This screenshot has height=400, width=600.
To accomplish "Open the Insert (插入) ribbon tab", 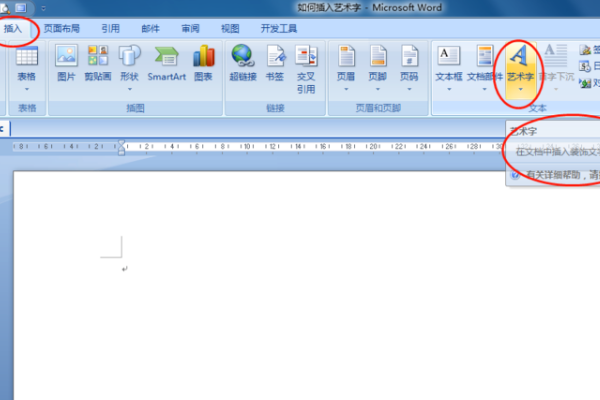I will (x=13, y=29).
